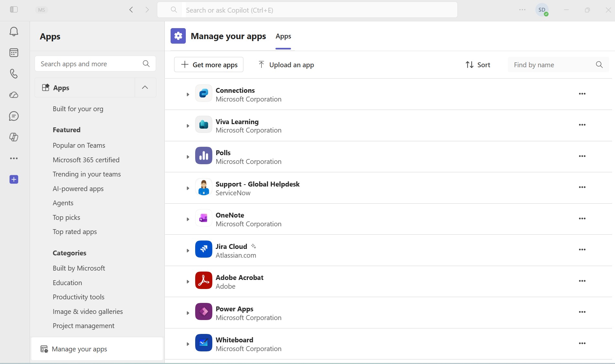The width and height of the screenshot is (615, 364).
Task: Open more options for Adobe Acrobat
Action: (x=582, y=281)
